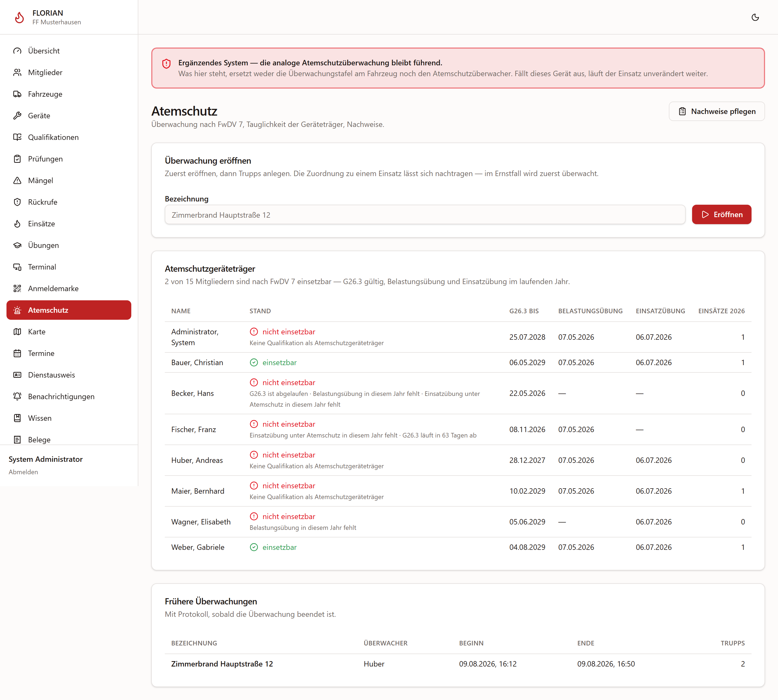Viewport: 778px width, 700px height.
Task: Select the Geräte wrench icon
Action: (17, 115)
